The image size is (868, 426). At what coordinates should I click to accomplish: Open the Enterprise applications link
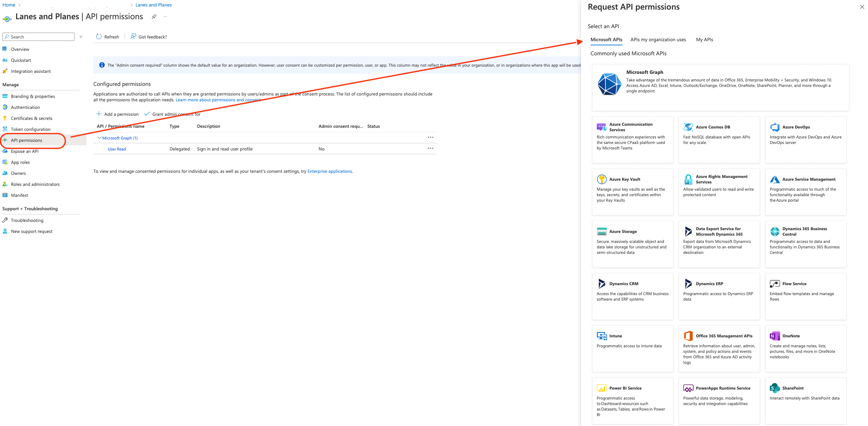(x=330, y=171)
